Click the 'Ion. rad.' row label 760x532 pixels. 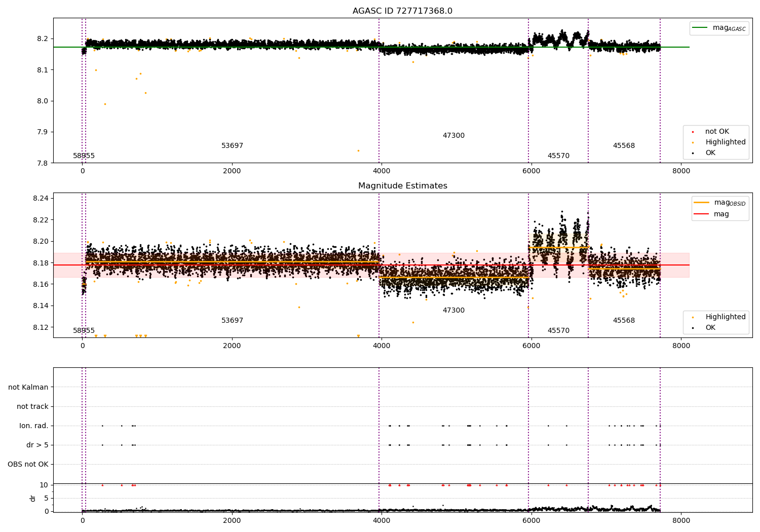point(34,426)
